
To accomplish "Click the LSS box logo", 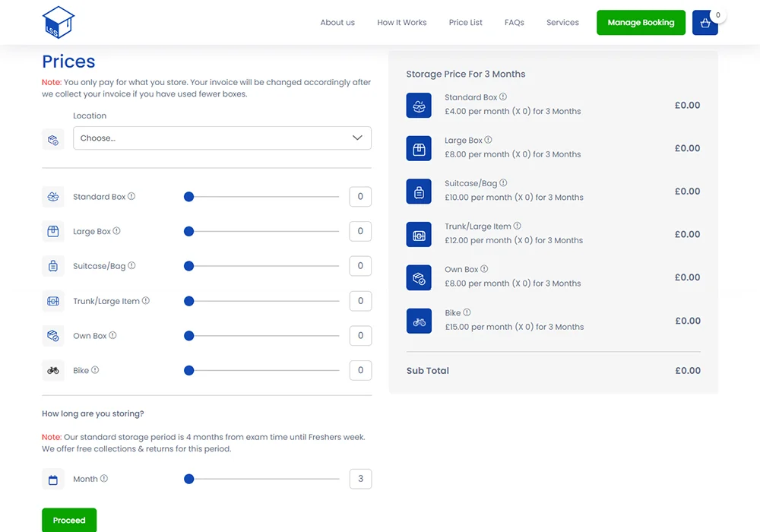I will tap(59, 22).
